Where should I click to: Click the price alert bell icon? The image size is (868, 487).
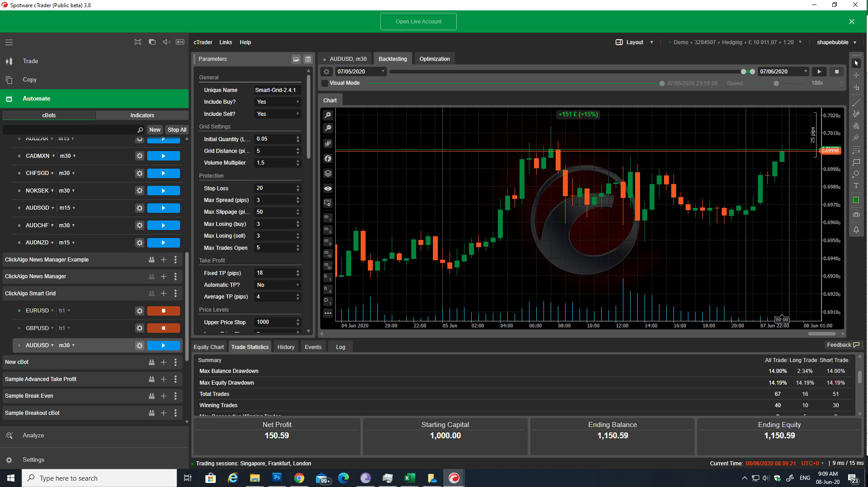coord(856,230)
